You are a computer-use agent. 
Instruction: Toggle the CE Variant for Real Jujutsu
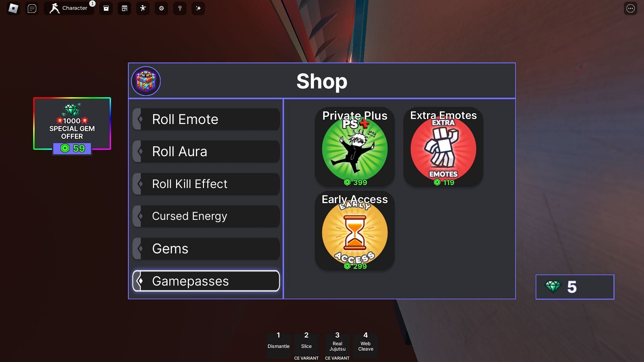click(337, 358)
